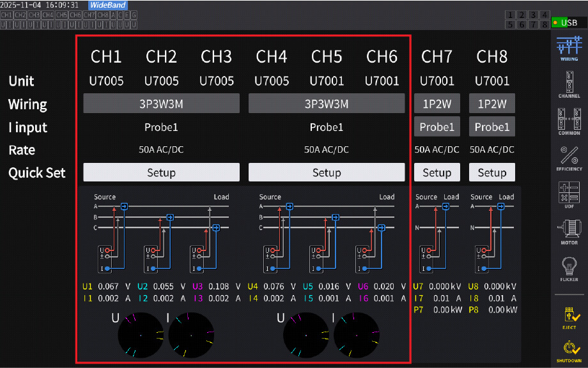Change the CH7 Probe1 current input
Image resolution: width=588 pixels, height=368 pixels.
point(437,126)
